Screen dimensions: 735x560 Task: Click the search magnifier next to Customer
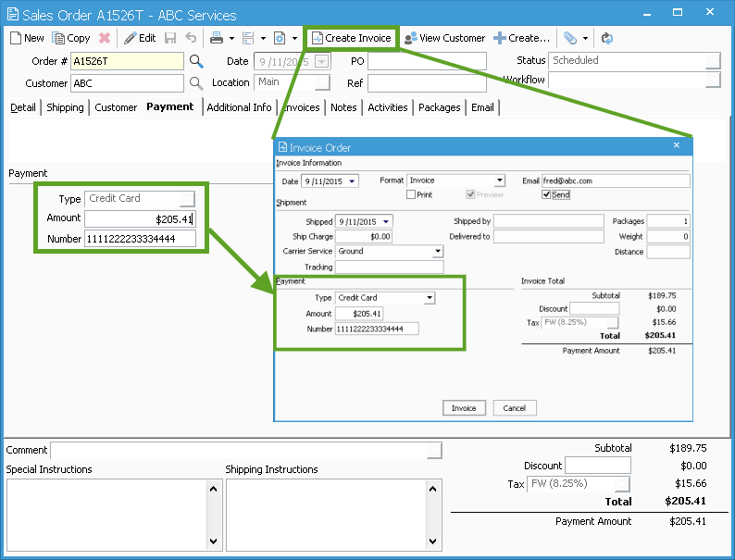click(x=196, y=83)
